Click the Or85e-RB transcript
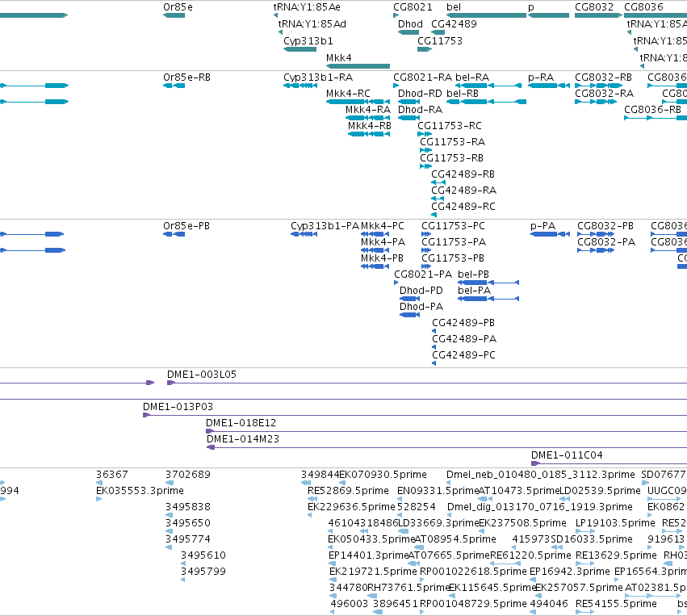This screenshot has width=687, height=616. [x=174, y=86]
